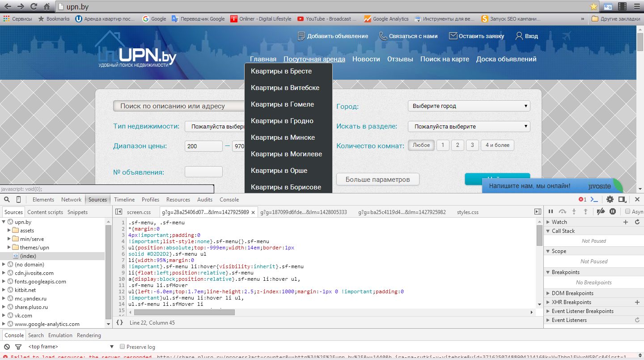Switch to the Network tab

pyautogui.click(x=71, y=200)
